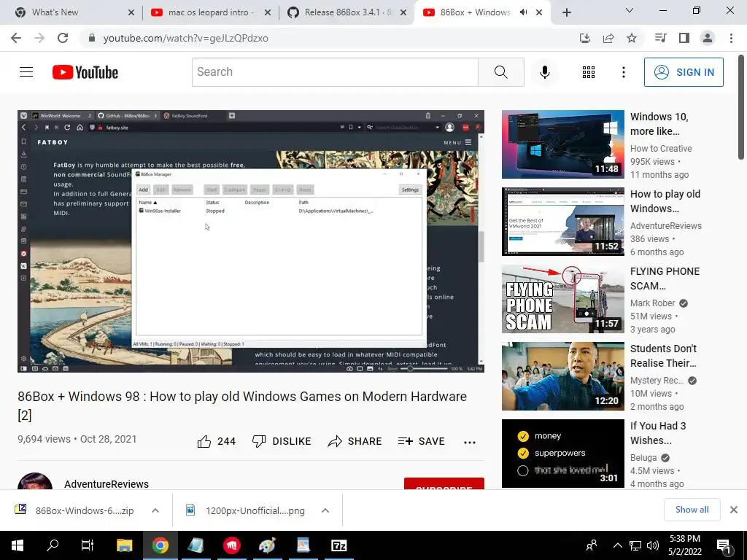The image size is (747, 560).
Task: Close the What's New tab
Action: pyautogui.click(x=131, y=12)
